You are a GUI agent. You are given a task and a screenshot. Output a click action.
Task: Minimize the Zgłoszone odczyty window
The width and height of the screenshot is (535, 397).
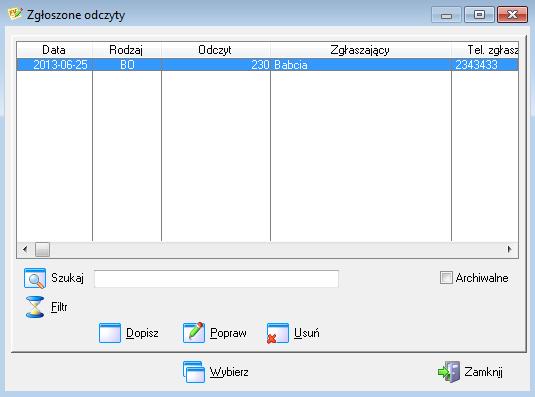pos(446,15)
